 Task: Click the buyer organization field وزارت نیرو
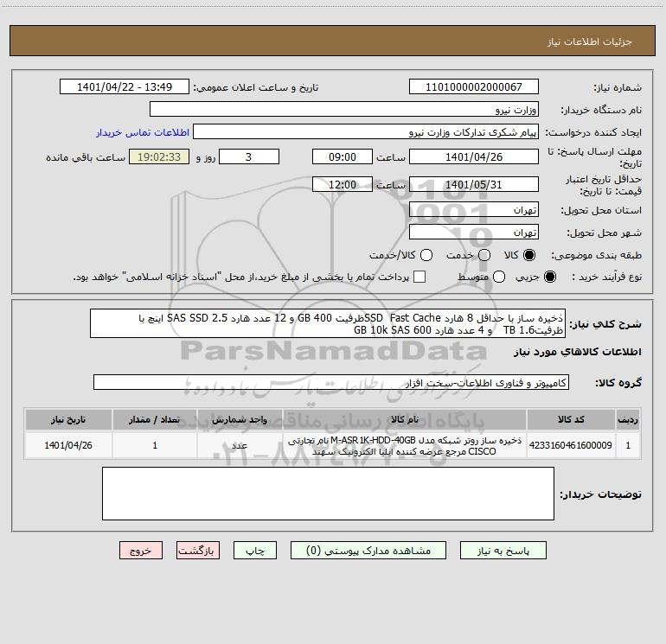(x=344, y=109)
